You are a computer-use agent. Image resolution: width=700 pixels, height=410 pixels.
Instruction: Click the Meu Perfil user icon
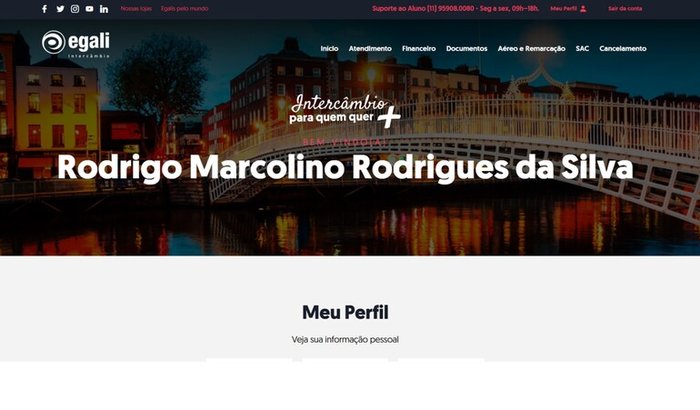[x=583, y=9]
